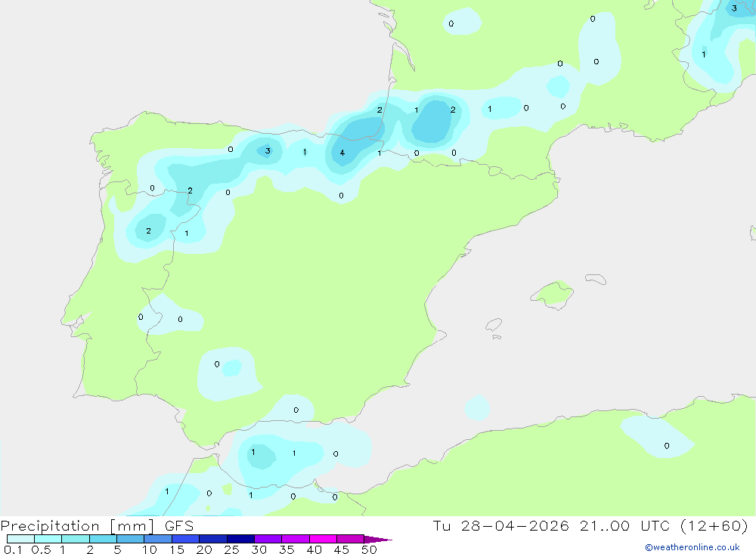Click the '10' legend scale label
The image size is (756, 554).
coord(149,549)
